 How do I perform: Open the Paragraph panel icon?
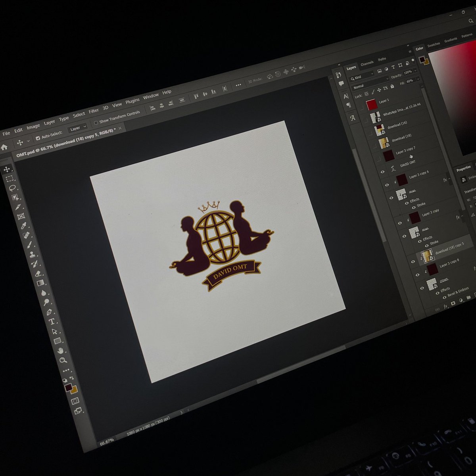349,106
